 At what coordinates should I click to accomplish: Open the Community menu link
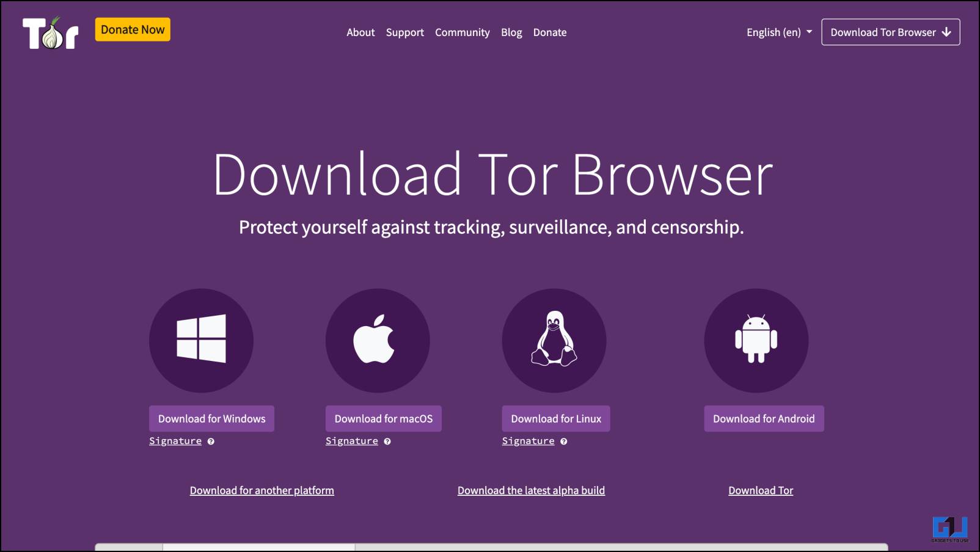click(463, 32)
